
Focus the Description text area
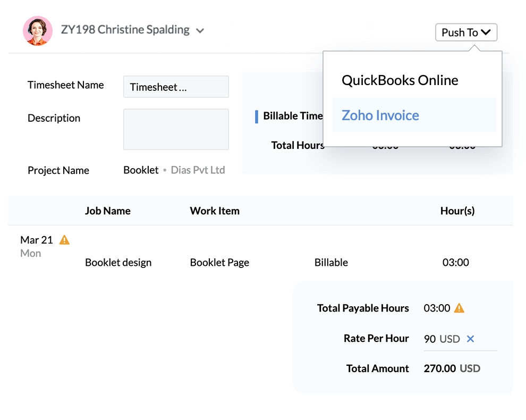176,129
